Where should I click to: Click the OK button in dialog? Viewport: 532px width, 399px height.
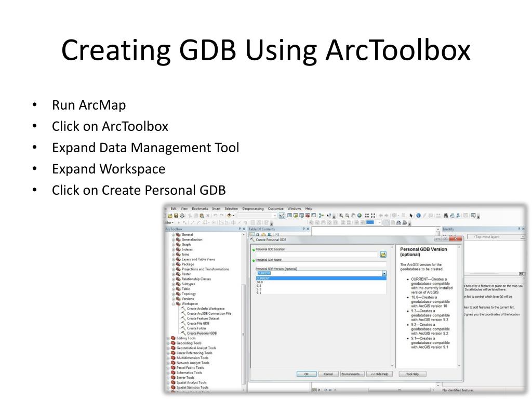click(x=307, y=374)
